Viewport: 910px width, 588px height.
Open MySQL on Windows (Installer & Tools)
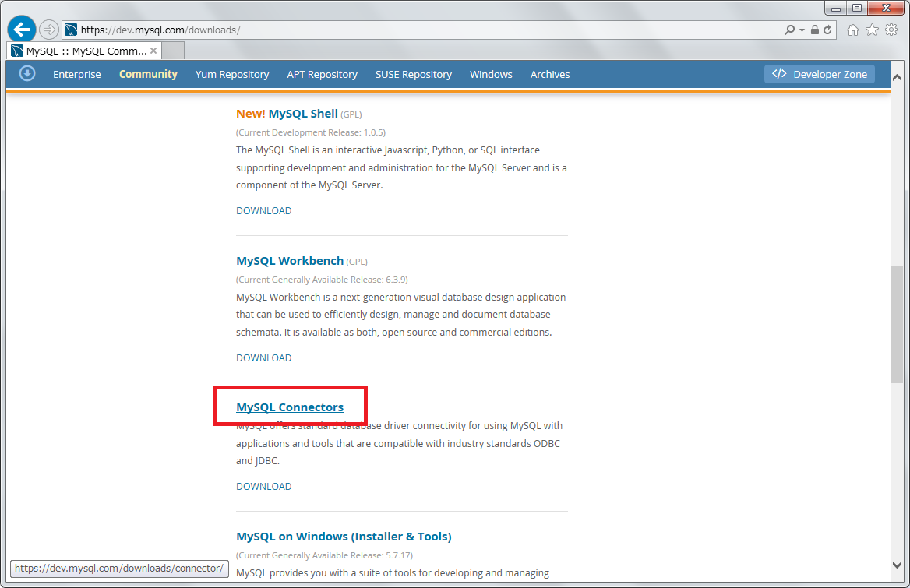tap(344, 536)
